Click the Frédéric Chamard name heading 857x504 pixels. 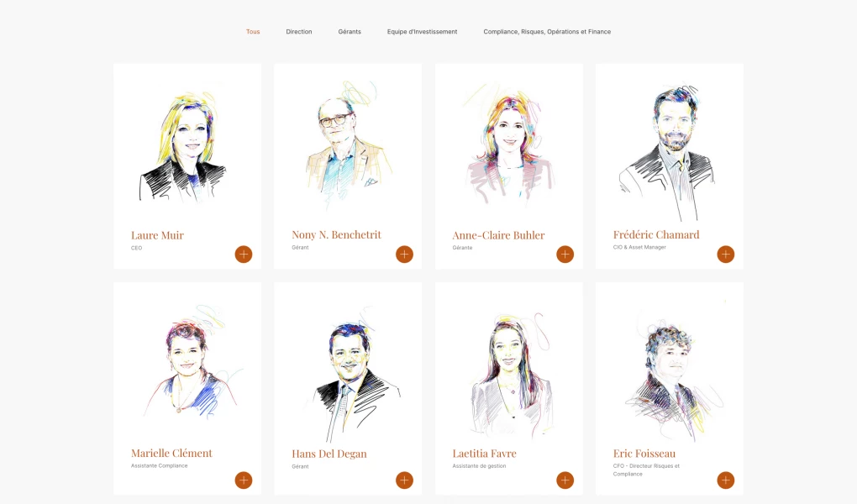click(x=656, y=235)
